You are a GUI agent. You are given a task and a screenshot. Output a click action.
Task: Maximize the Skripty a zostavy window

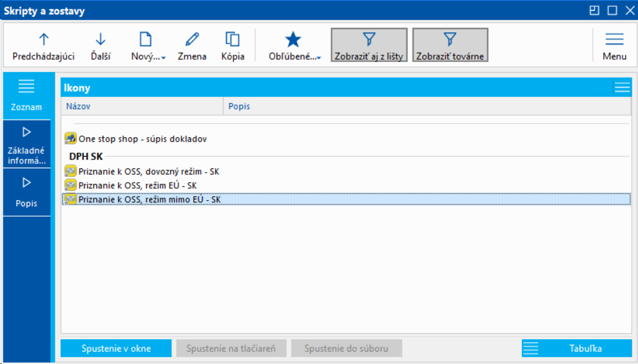point(612,10)
